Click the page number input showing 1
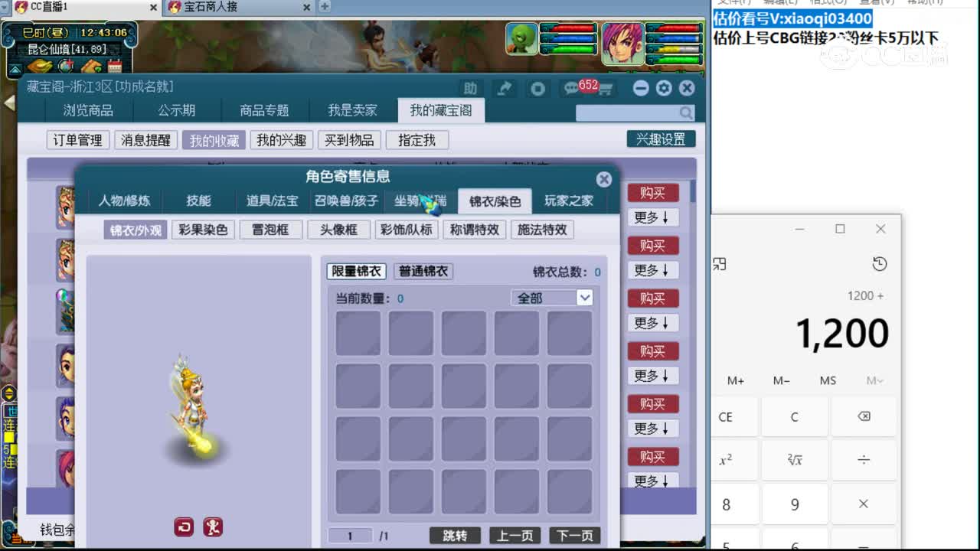 (x=349, y=535)
